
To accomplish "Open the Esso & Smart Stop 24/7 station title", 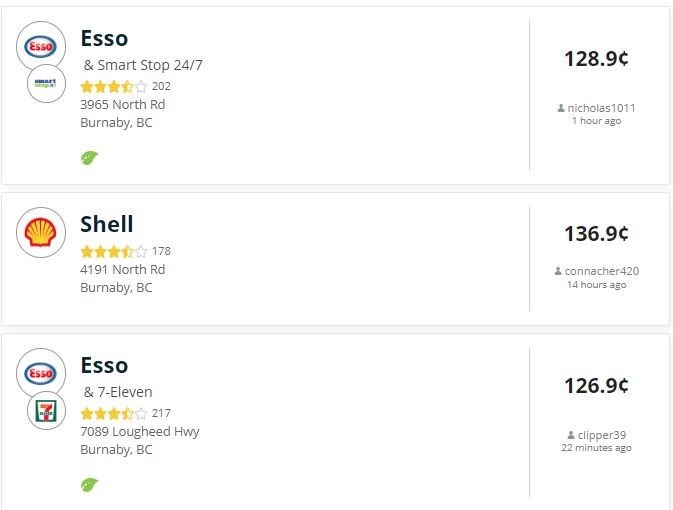I will (141, 50).
